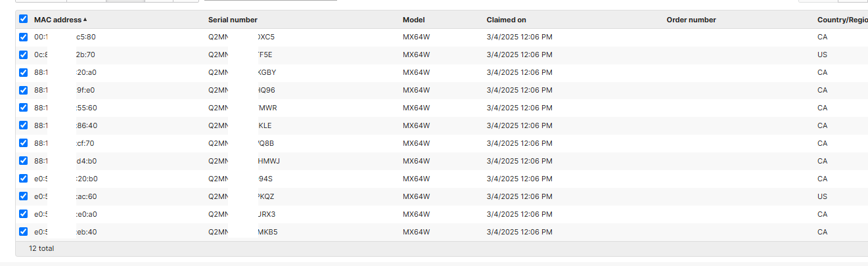Uncheck the row with serial ending PKQZ

24,196
